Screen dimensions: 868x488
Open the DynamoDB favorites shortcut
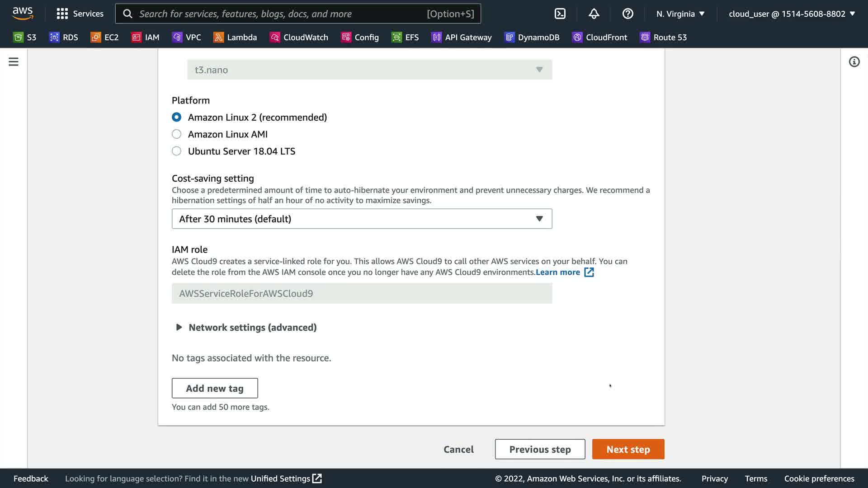[x=532, y=38]
